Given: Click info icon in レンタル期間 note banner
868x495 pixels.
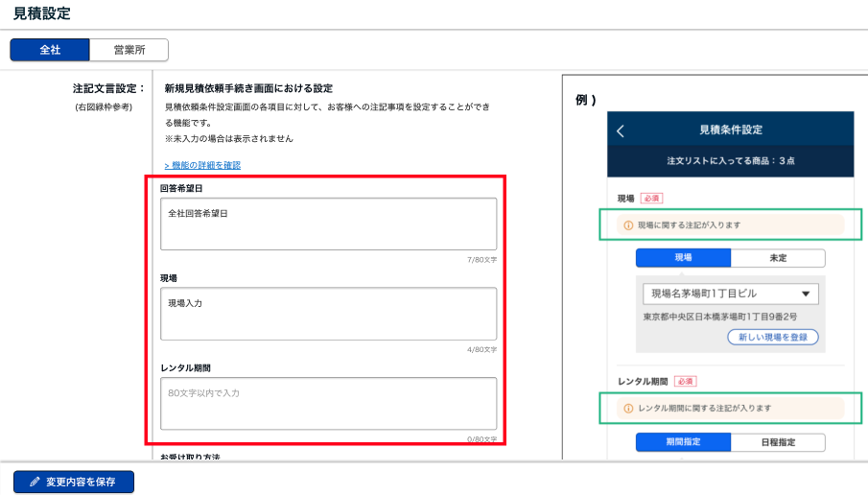Looking at the screenshot, I should pyautogui.click(x=628, y=408).
